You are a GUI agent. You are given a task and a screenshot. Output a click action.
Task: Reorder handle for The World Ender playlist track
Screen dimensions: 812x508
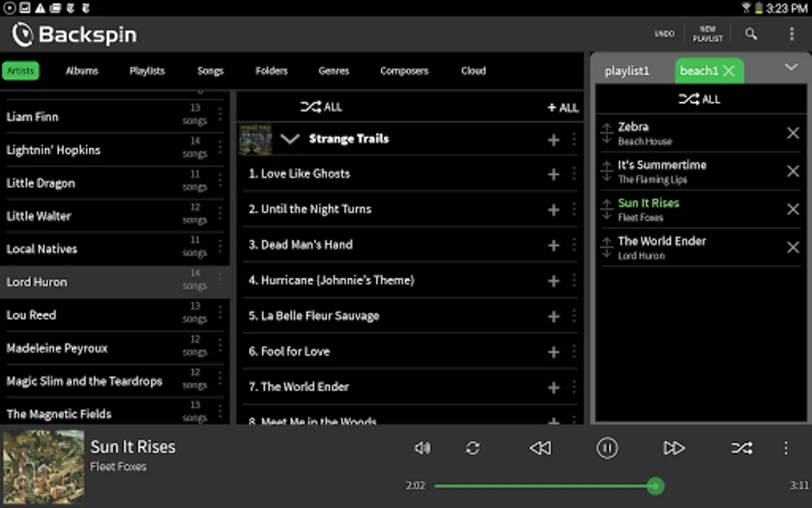coord(607,248)
